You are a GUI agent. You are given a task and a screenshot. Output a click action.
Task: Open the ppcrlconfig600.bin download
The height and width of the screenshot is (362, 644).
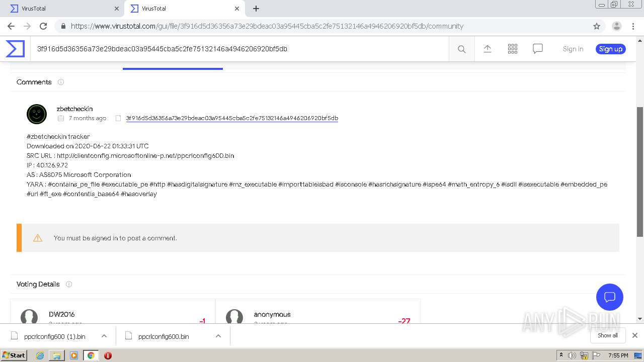pos(164,336)
